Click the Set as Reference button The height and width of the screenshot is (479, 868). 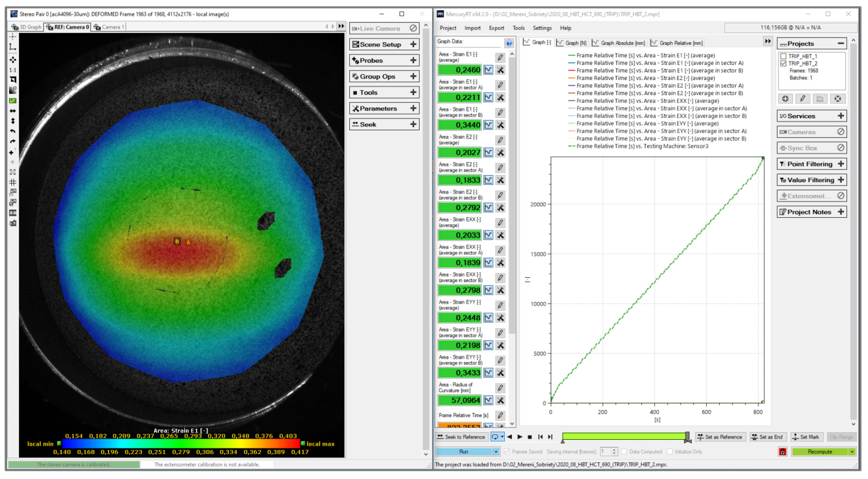point(720,437)
